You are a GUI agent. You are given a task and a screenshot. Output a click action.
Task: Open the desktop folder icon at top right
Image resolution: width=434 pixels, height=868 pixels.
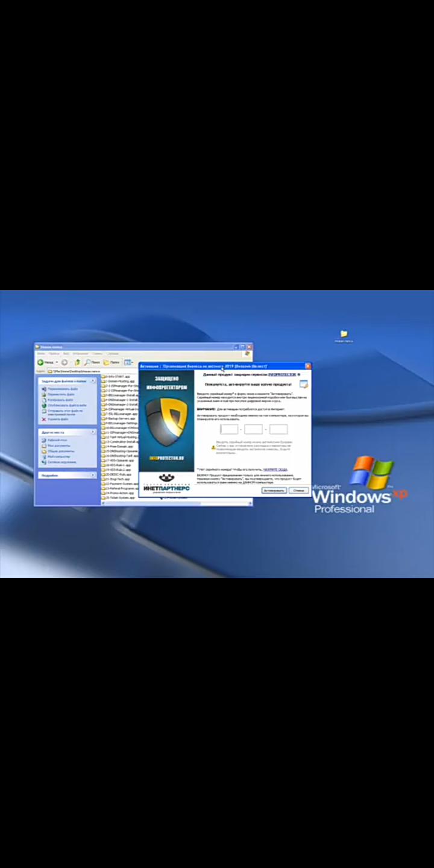(344, 334)
